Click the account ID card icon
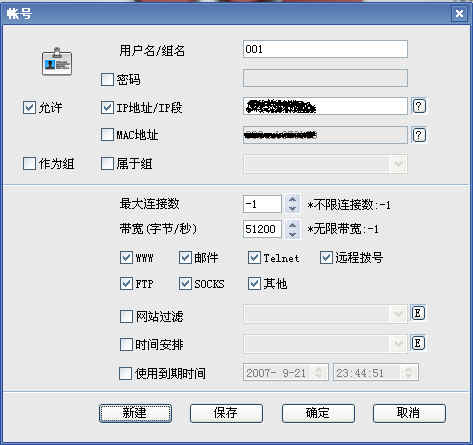Image resolution: width=473 pixels, height=445 pixels. 57,62
